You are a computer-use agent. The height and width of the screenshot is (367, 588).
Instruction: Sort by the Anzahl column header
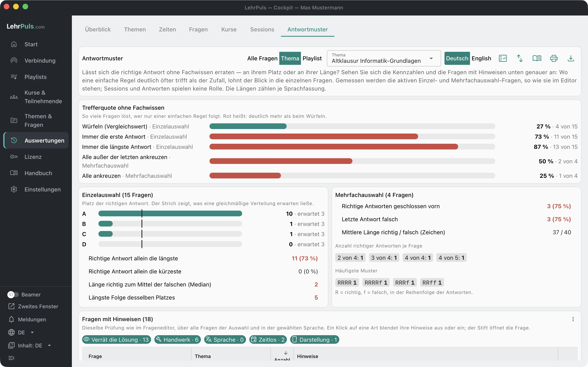click(x=282, y=356)
